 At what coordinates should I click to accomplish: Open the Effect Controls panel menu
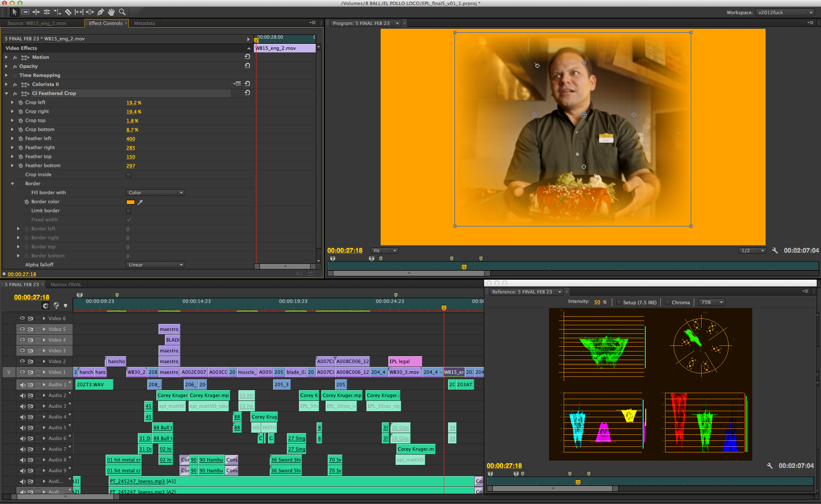[312, 23]
